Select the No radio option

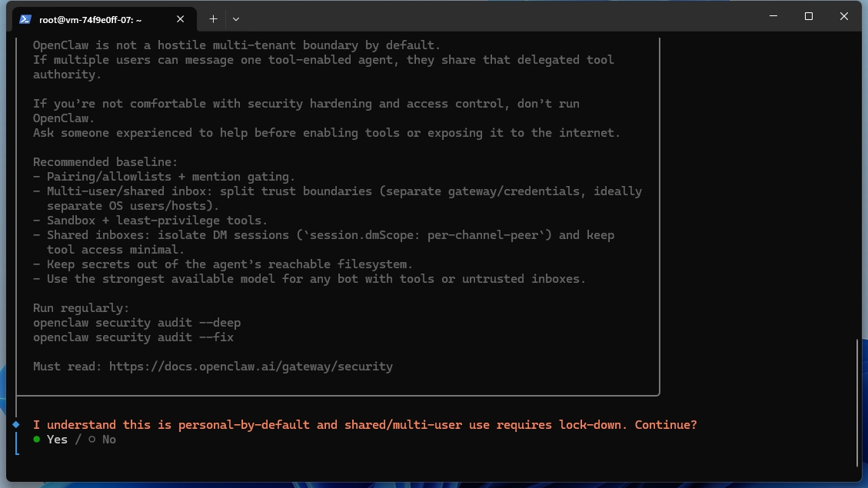(102, 440)
